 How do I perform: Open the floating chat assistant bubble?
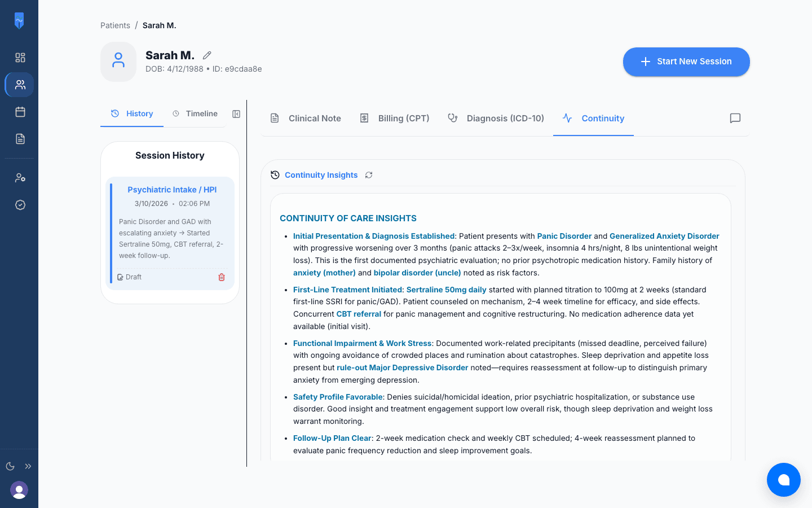[784, 480]
